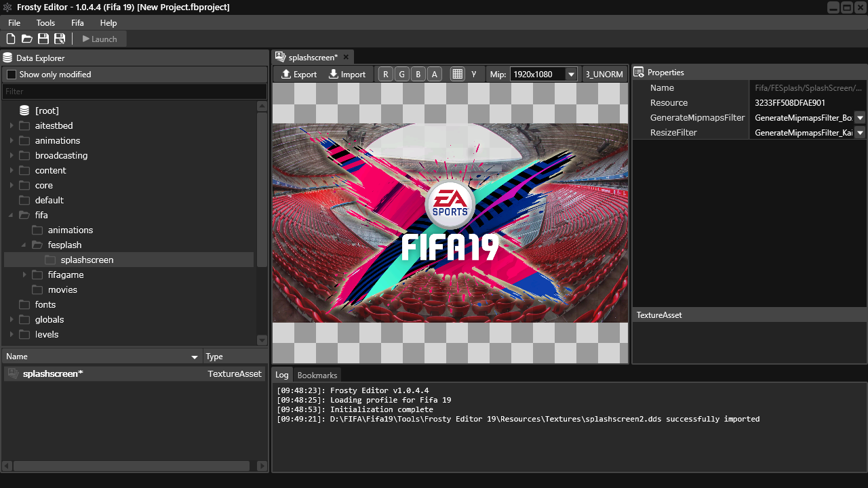Sort assets by Type column header

(x=235, y=356)
